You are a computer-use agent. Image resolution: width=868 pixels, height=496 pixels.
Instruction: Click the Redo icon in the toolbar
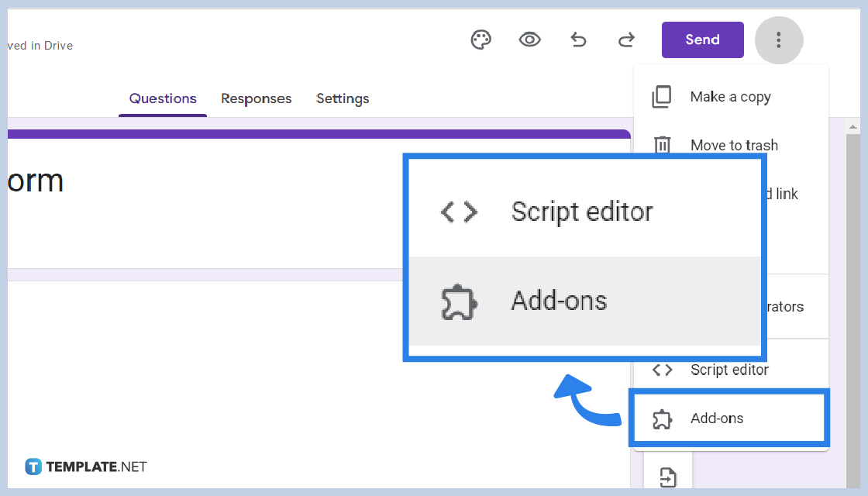[x=626, y=40]
